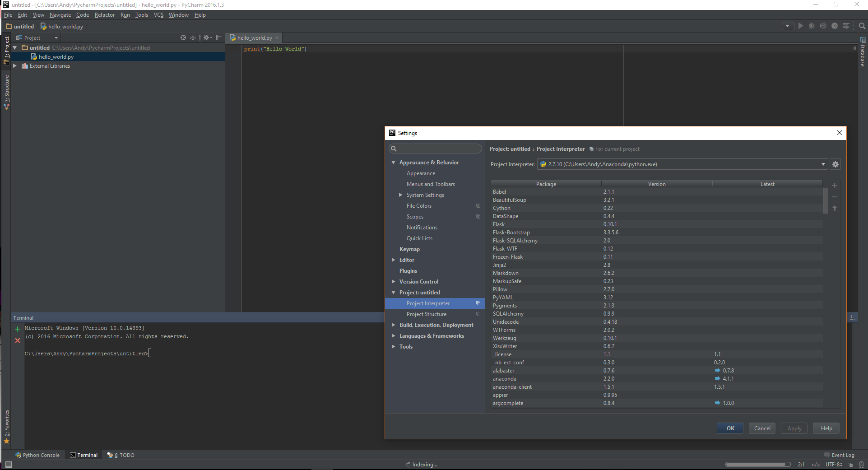Open the Event Log

(839, 455)
